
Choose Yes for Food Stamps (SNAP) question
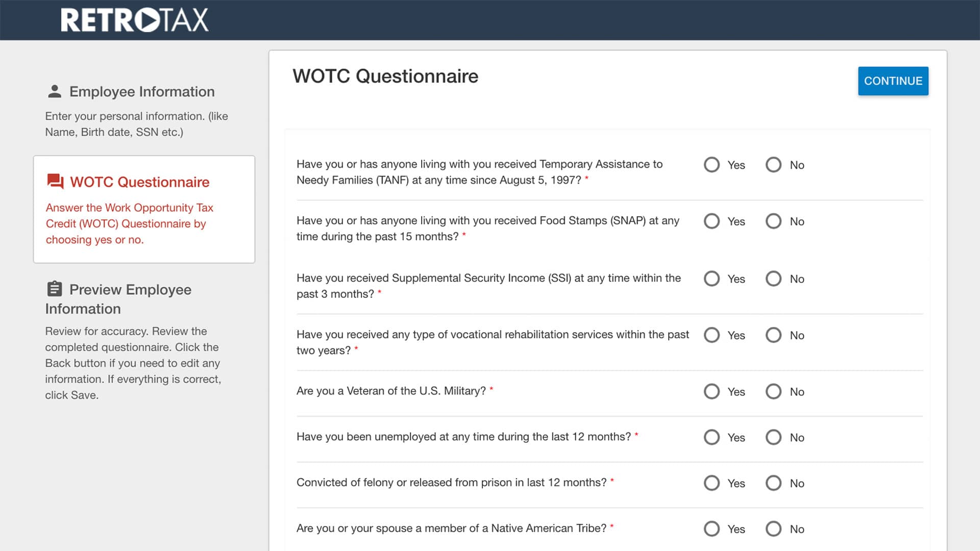click(x=712, y=221)
